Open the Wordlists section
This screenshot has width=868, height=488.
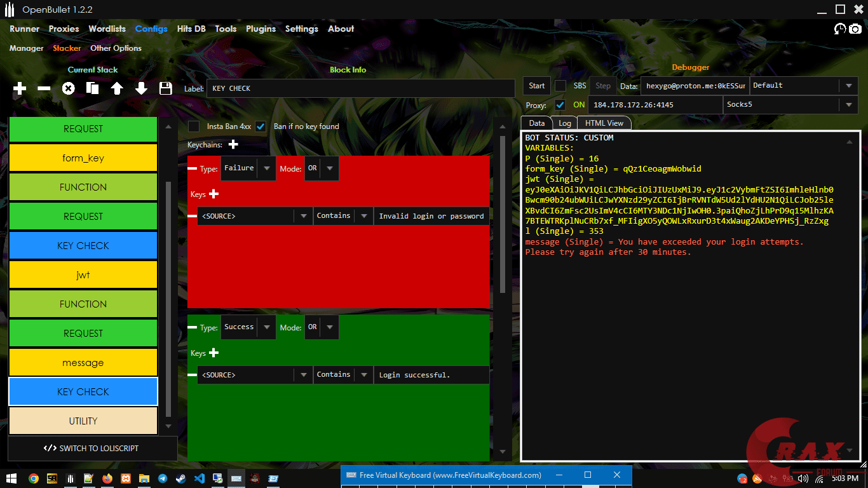[107, 29]
